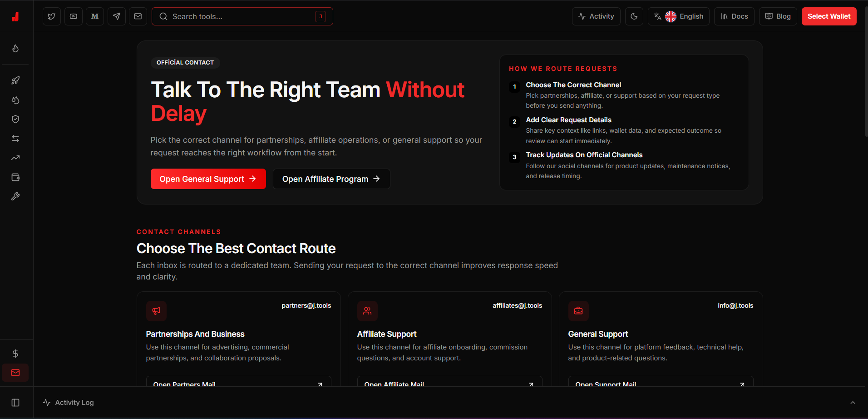Click Open Affiliate Mail button
868x419 pixels.
tap(450, 382)
